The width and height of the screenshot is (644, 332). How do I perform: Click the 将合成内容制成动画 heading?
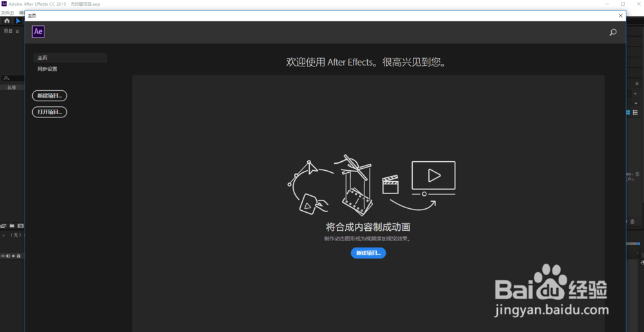coord(368,227)
